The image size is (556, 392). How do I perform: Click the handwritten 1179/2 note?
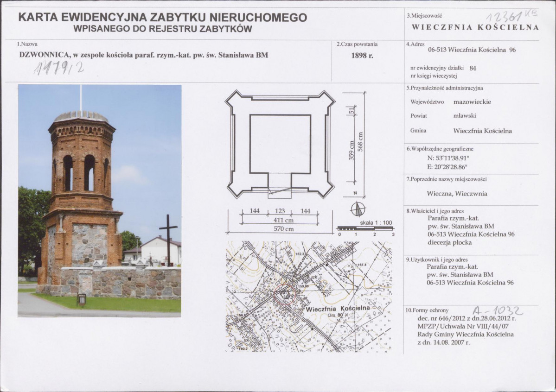point(59,68)
